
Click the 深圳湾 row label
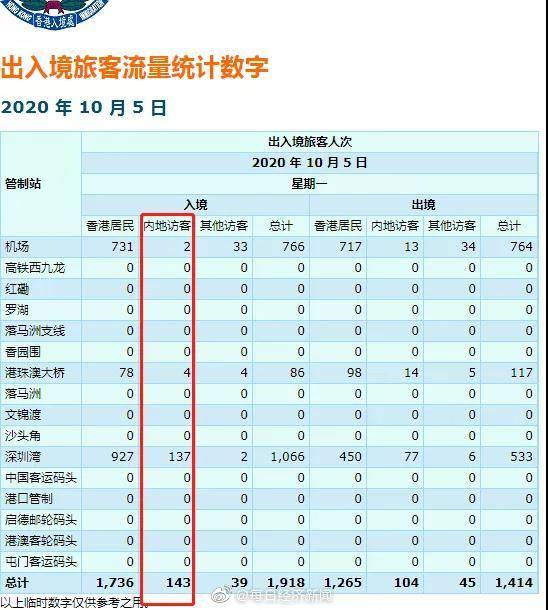pos(23,457)
